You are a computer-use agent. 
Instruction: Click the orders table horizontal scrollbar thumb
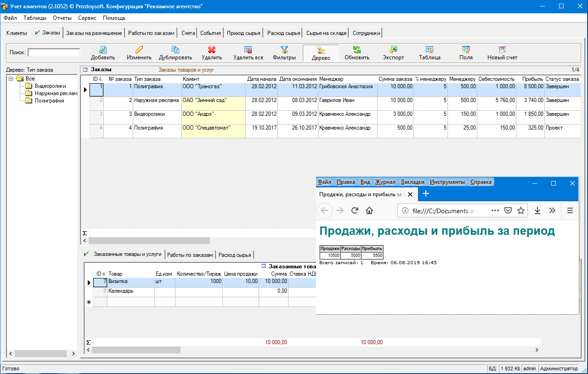[x=149, y=240]
